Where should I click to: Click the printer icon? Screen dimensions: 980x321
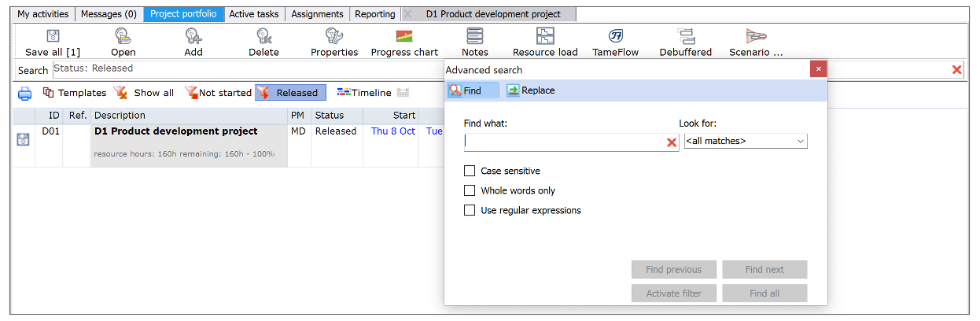click(x=25, y=93)
